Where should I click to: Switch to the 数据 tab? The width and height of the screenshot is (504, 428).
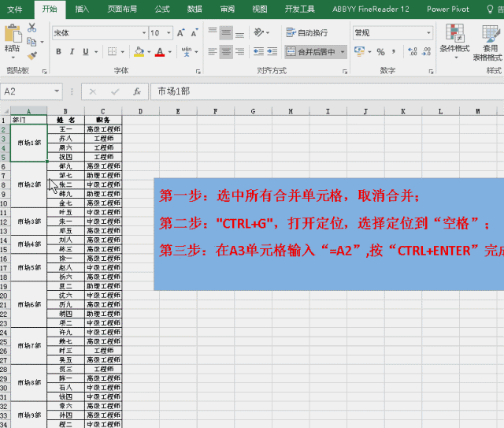click(195, 9)
